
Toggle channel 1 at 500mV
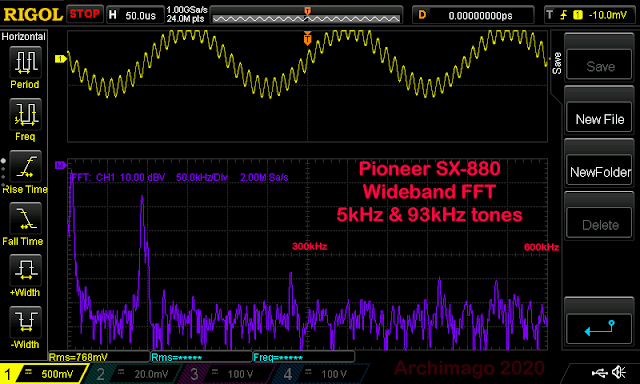pos(44,374)
